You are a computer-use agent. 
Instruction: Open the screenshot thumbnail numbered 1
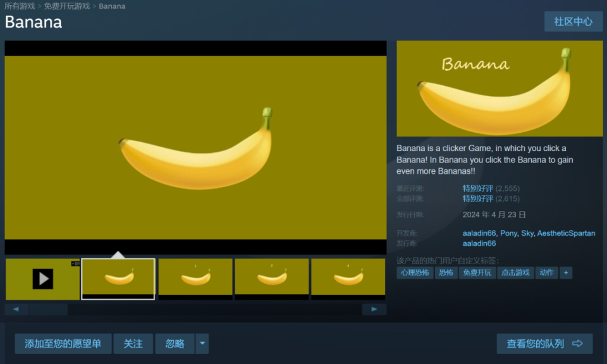pos(195,279)
